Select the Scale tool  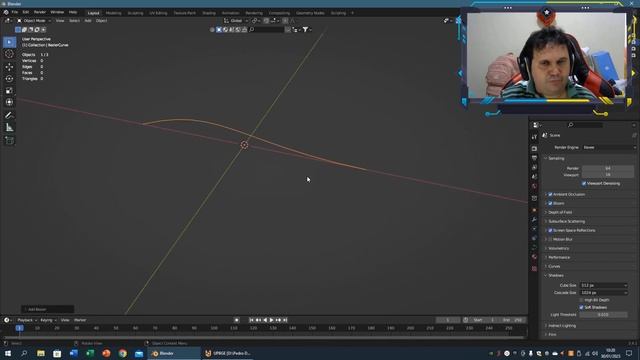click(9, 91)
